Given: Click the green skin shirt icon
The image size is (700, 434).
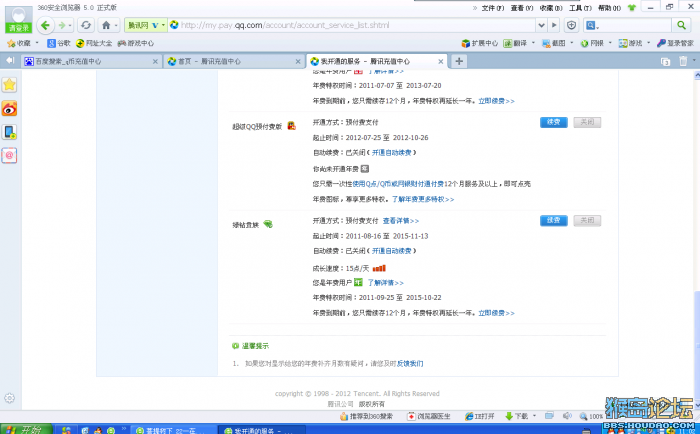Looking at the screenshot, I should click(x=631, y=8).
